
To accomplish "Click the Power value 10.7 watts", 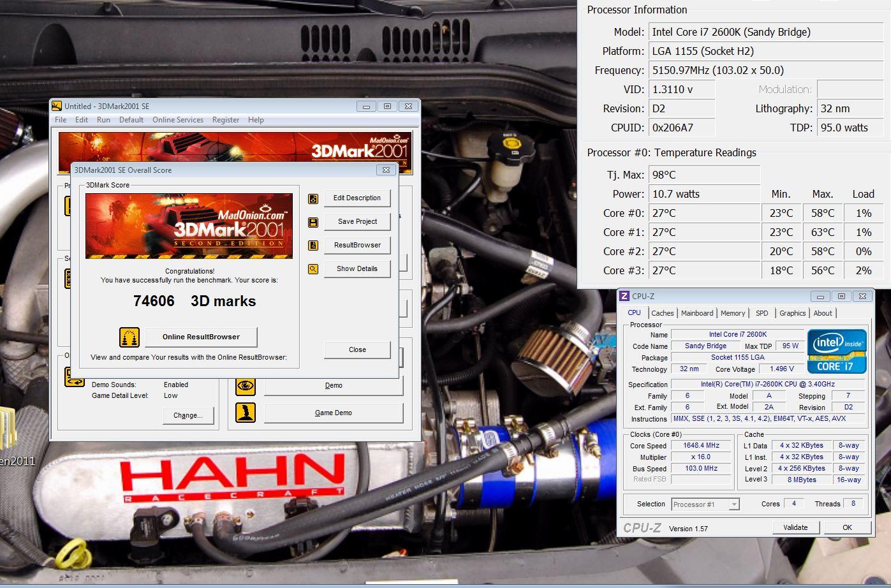I will click(x=704, y=194).
